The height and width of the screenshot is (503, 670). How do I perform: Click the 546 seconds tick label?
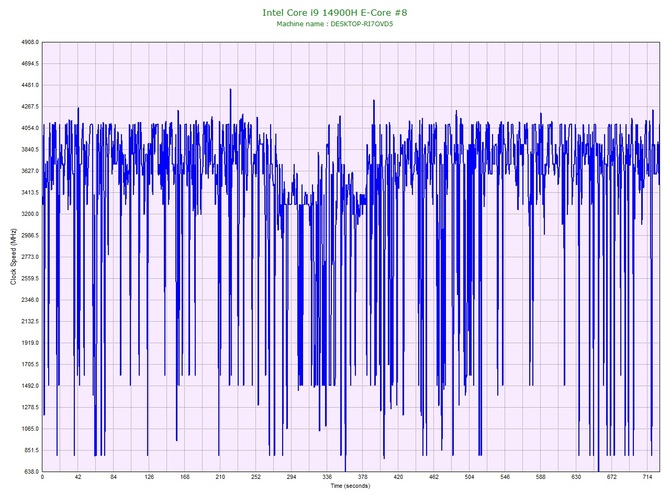coord(505,477)
